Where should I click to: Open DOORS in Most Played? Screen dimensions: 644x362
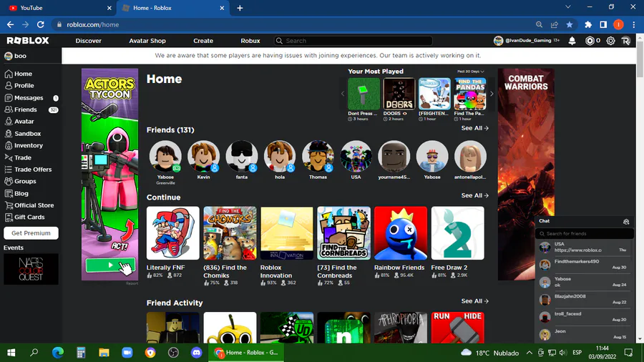pyautogui.click(x=399, y=94)
